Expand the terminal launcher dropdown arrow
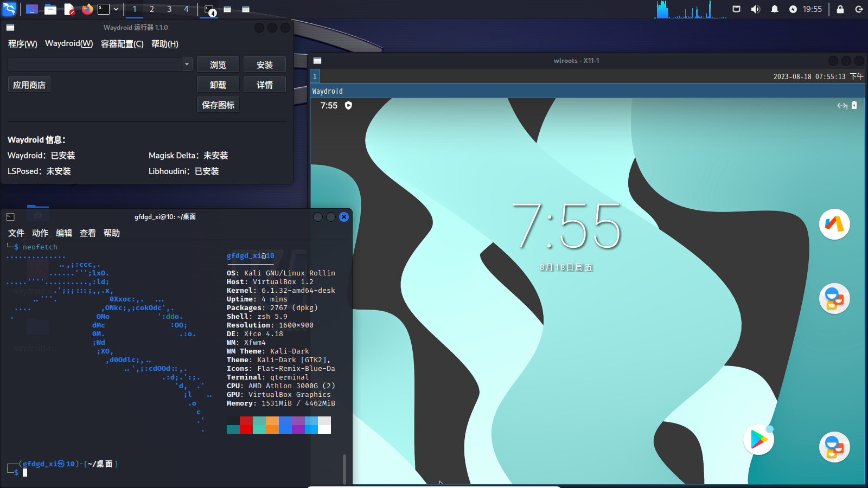Screen dimensions: 868x488 [116, 9]
